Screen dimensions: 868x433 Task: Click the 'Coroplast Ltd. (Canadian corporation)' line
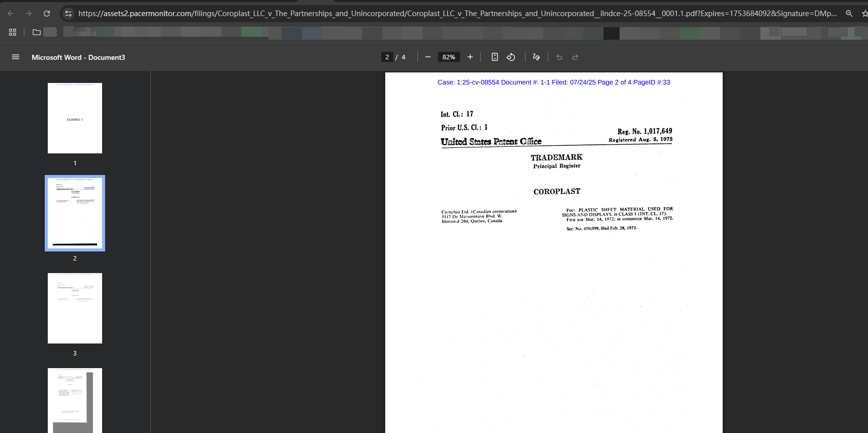point(479,212)
